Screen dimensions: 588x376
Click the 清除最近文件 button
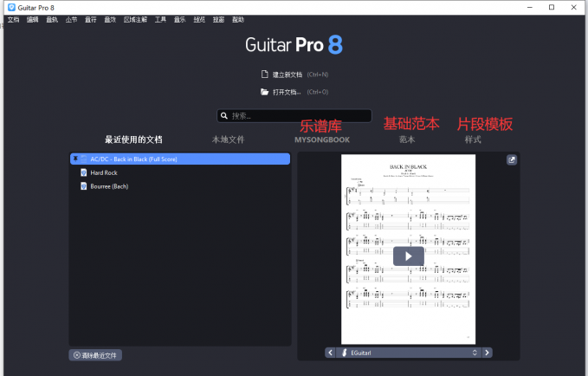click(95, 355)
